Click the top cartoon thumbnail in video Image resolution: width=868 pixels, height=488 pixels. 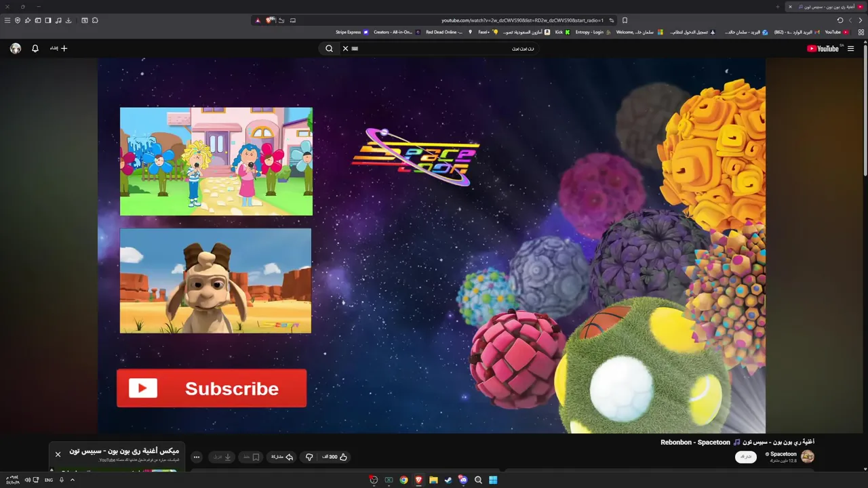pos(216,161)
